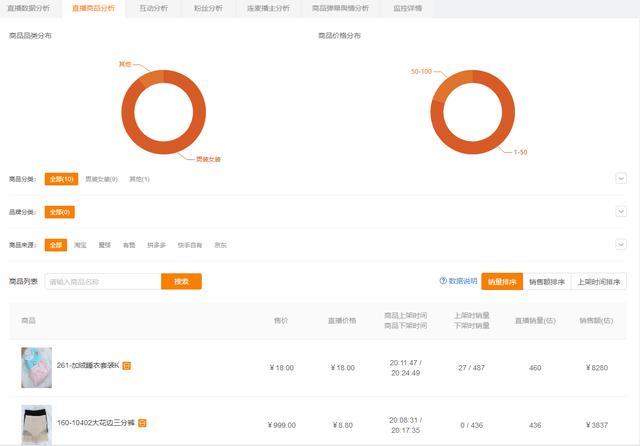Filter product source by 快手自有
The width and height of the screenshot is (640, 446).
(190, 245)
